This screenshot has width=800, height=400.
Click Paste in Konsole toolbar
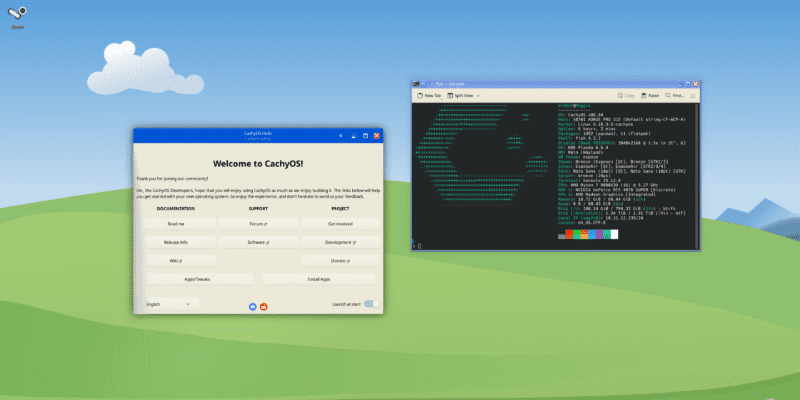pos(649,96)
